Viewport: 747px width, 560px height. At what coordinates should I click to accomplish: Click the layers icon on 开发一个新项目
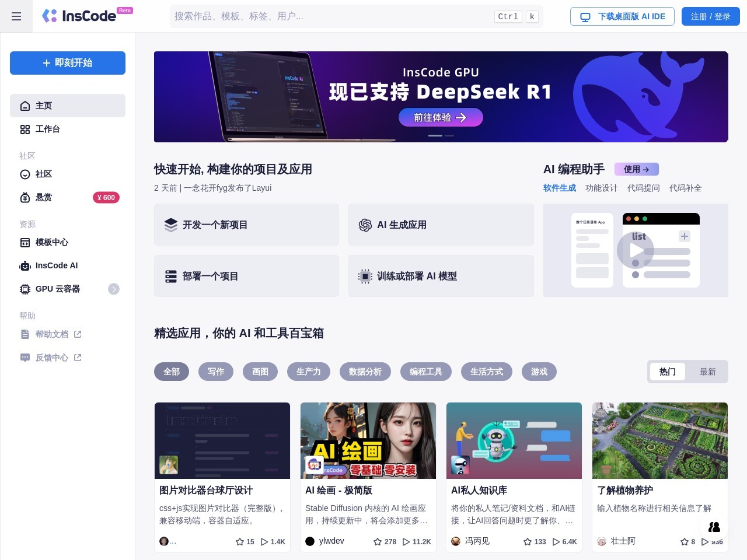tap(170, 225)
